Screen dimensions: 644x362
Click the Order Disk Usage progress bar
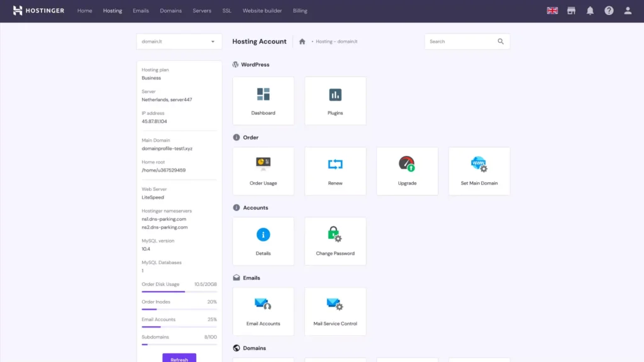pyautogui.click(x=179, y=292)
